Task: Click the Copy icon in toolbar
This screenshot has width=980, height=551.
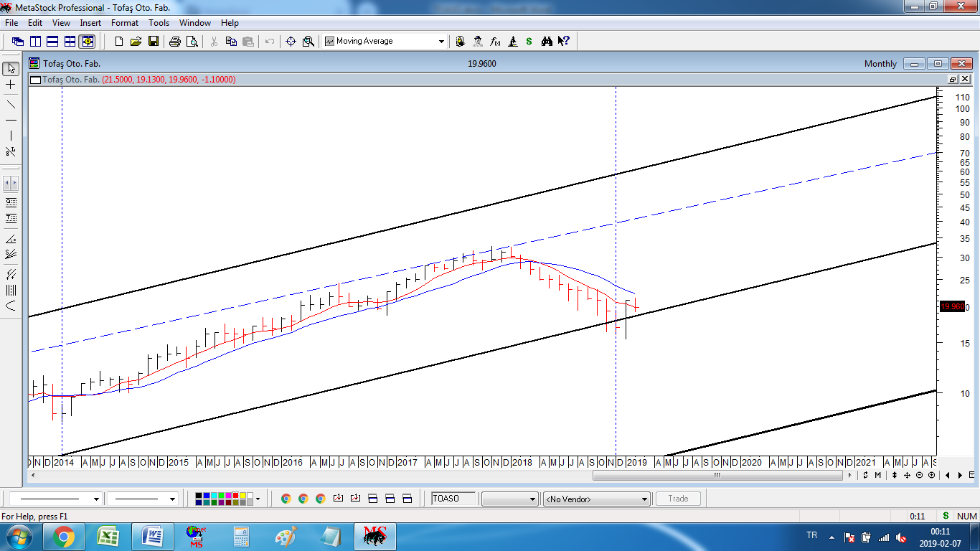Action: [x=231, y=42]
